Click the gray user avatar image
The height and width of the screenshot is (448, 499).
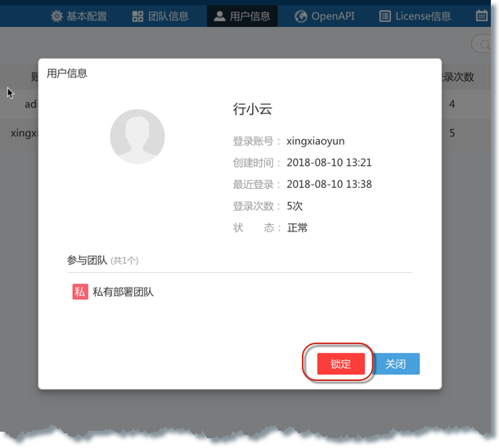137,137
